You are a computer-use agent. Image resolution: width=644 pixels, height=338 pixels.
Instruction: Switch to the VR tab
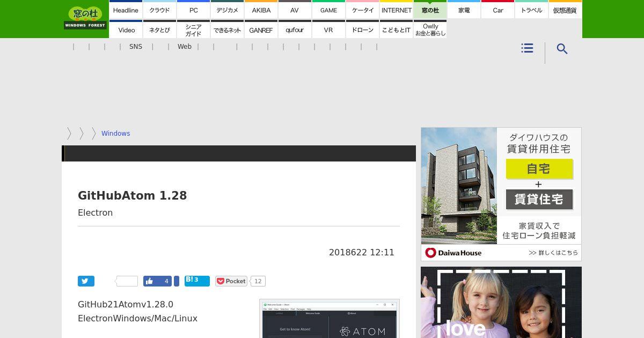[x=328, y=30]
